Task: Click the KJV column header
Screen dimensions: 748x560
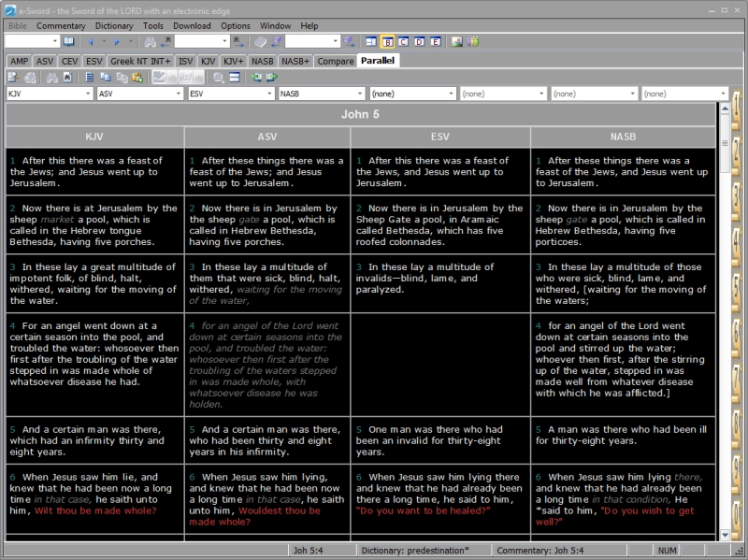Action: pyautogui.click(x=94, y=136)
